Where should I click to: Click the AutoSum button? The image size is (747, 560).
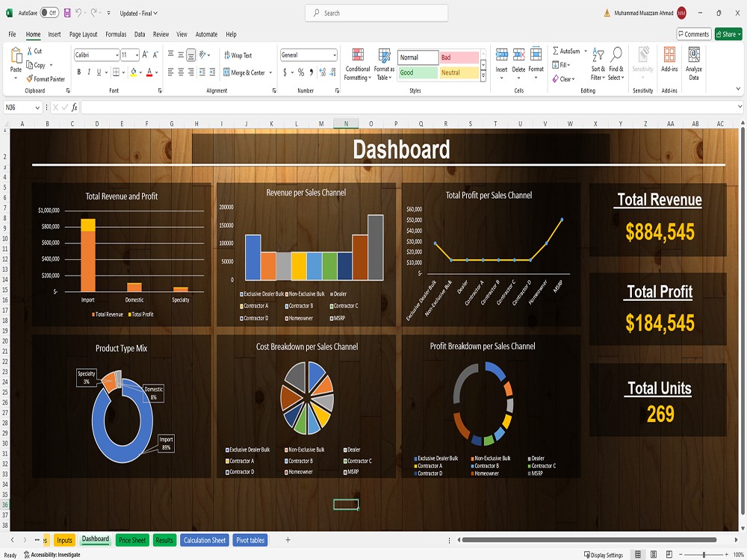point(566,51)
